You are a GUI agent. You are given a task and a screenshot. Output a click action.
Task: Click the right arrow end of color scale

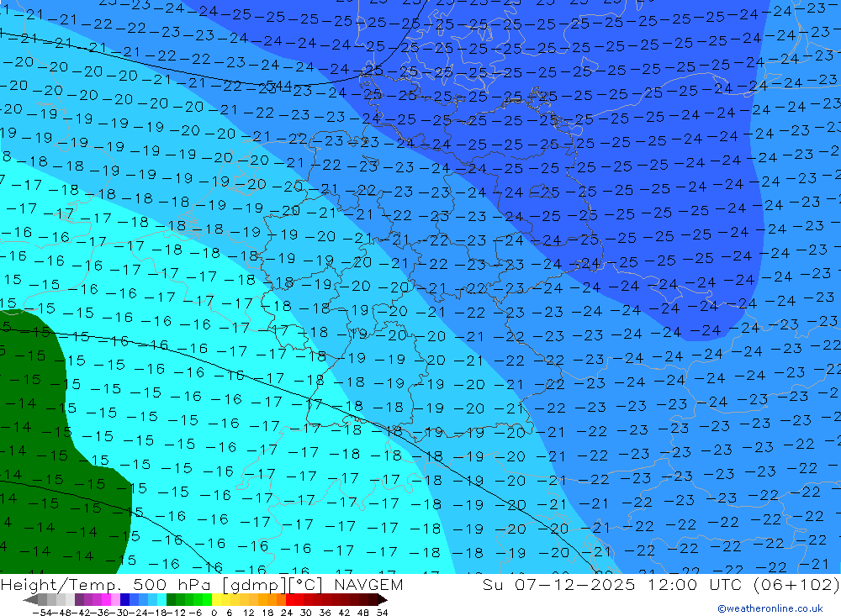(383, 600)
